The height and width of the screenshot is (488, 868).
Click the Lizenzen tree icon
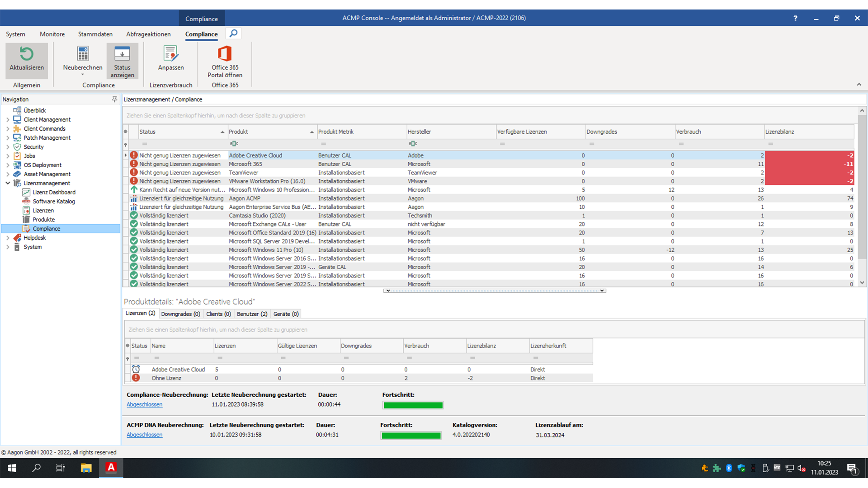[x=26, y=211]
